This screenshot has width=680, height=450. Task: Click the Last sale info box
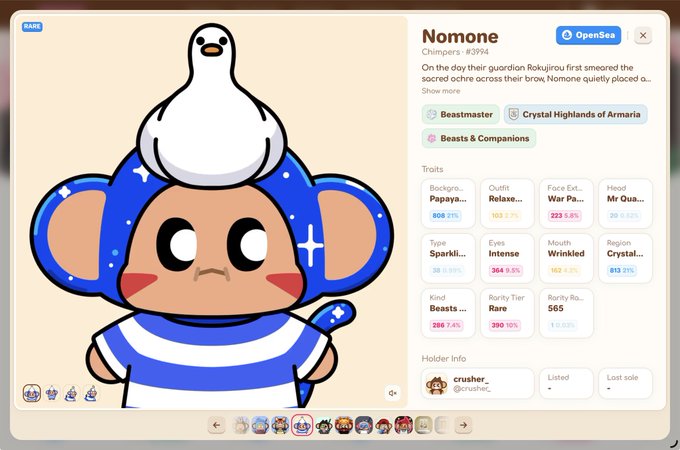[x=625, y=383]
